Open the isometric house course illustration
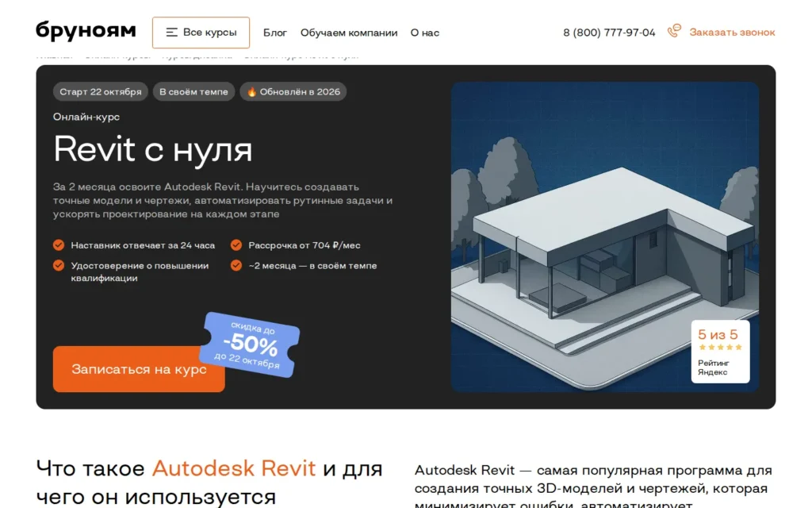Image resolution: width=812 pixels, height=508 pixels. 604,237
